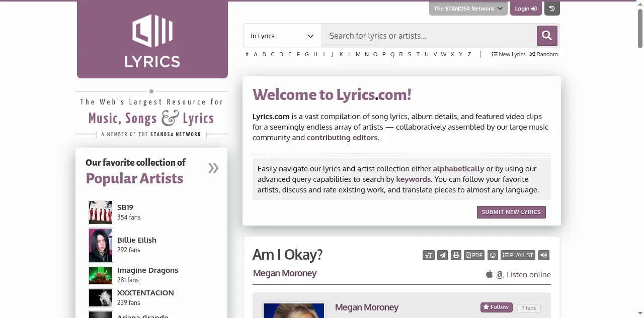Click the purple search magnifier button
This screenshot has height=318, width=644.
[x=547, y=36]
